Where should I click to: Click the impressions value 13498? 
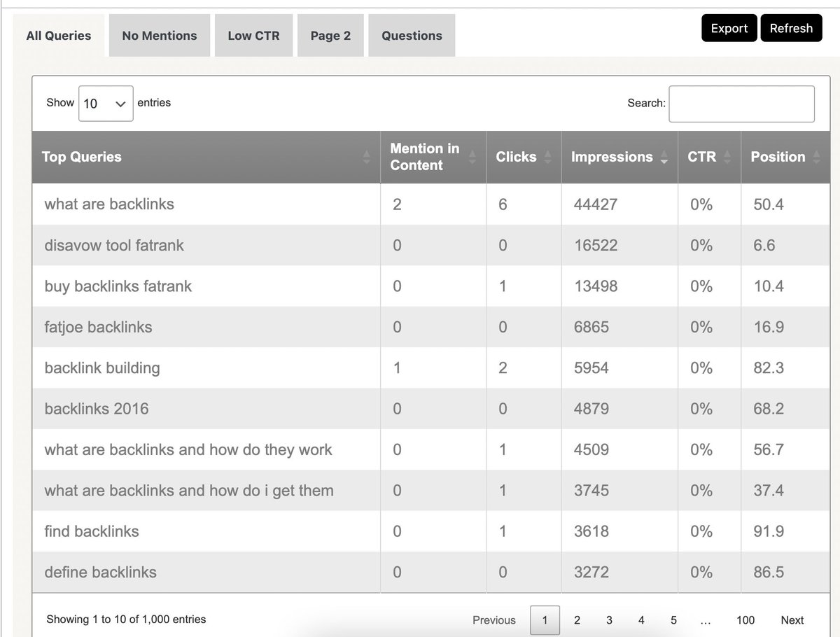coord(596,286)
